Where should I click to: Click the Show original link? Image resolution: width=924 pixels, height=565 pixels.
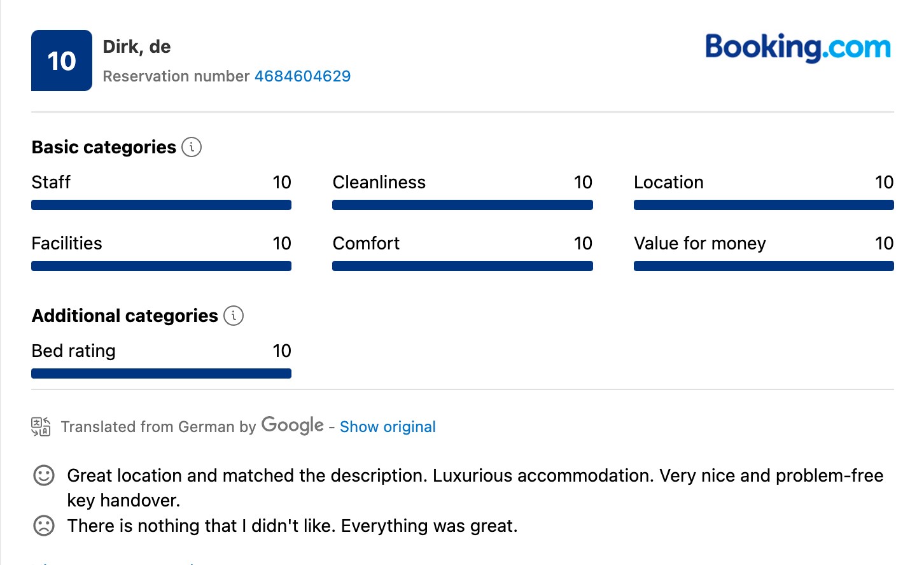point(388,426)
